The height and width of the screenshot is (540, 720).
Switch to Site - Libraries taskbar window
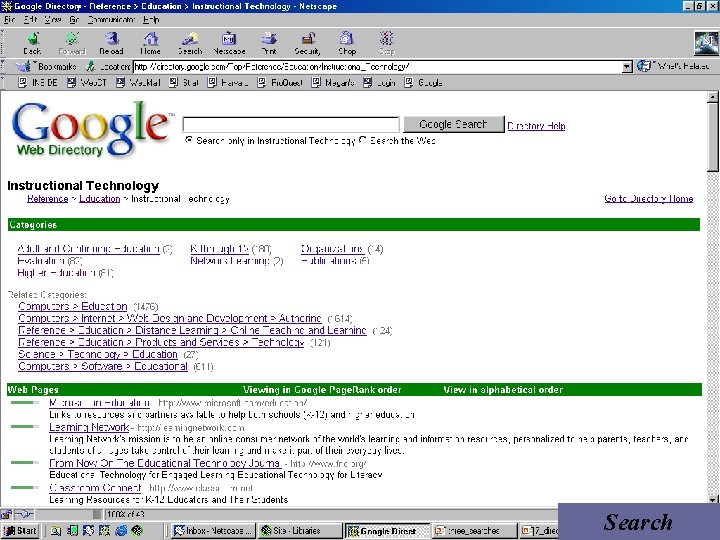tap(300, 531)
